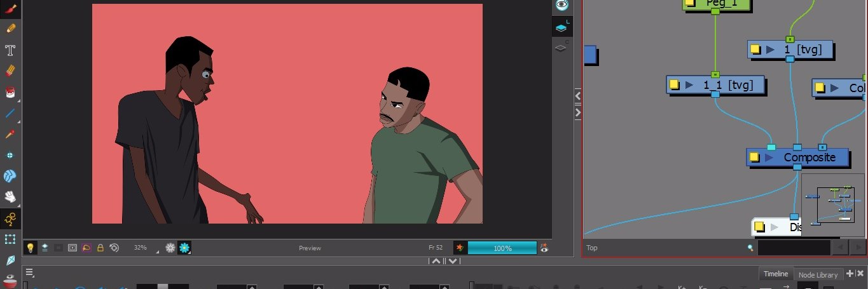Select the Peg_1 node
Image resolution: width=868 pixels, height=289 pixels.
coord(717,5)
